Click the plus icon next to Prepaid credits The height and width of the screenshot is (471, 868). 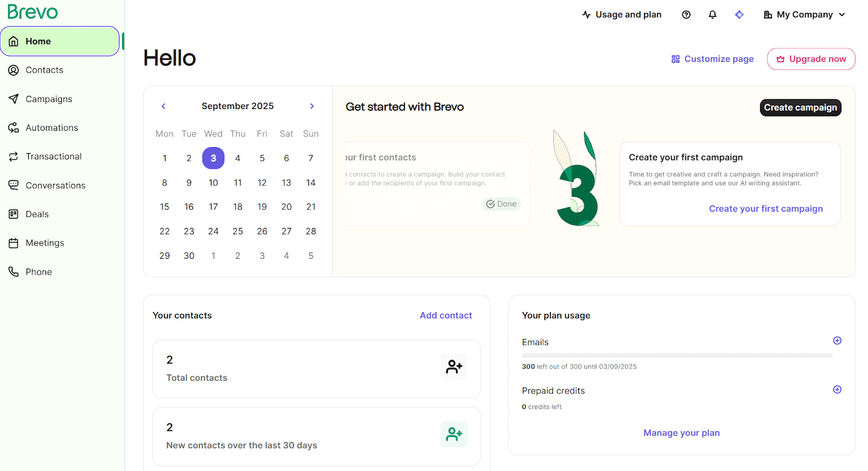click(x=837, y=390)
